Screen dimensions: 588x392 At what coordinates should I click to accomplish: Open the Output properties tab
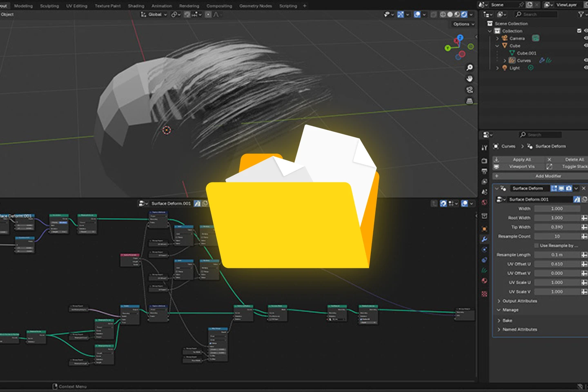pyautogui.click(x=484, y=171)
